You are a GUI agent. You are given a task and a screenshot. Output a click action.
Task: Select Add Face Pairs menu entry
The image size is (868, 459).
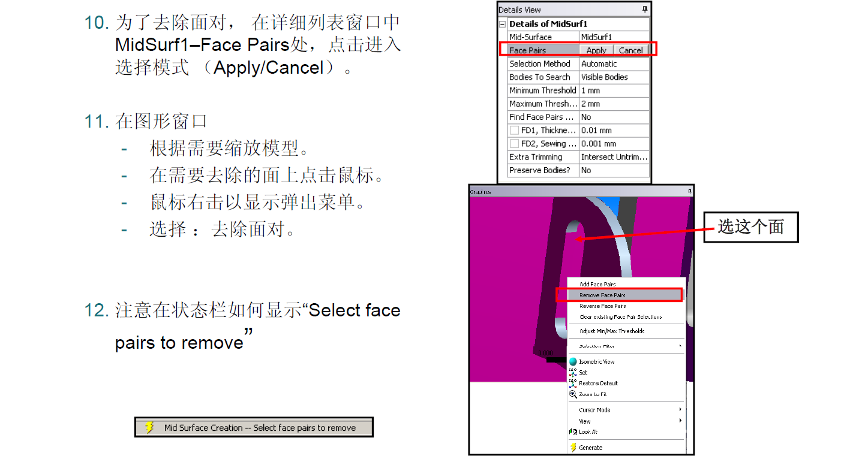tap(597, 285)
